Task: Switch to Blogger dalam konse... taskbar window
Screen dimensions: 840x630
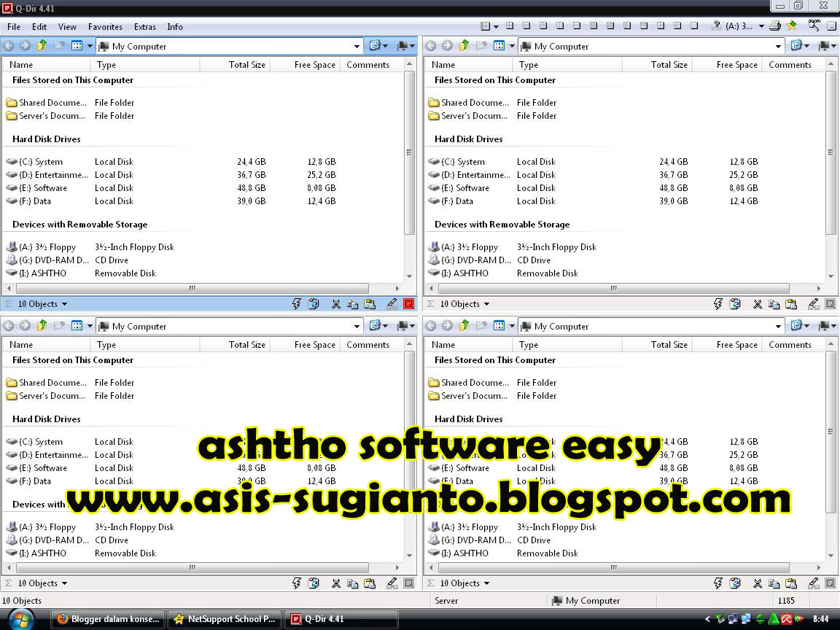Action: click(x=108, y=619)
